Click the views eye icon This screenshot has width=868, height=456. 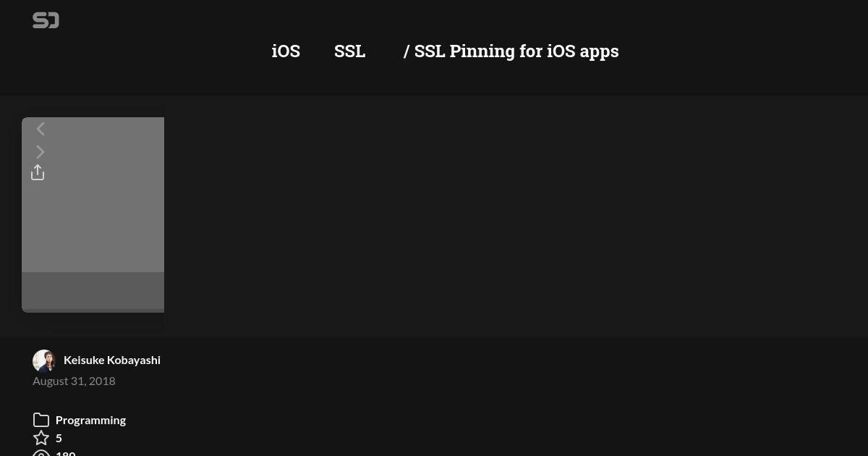pos(41,453)
